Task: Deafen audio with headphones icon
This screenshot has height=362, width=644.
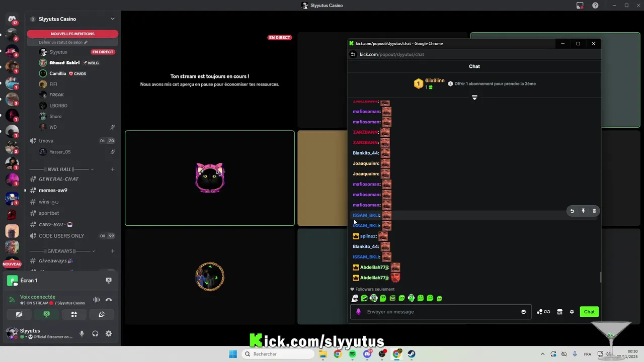Action: (95, 333)
